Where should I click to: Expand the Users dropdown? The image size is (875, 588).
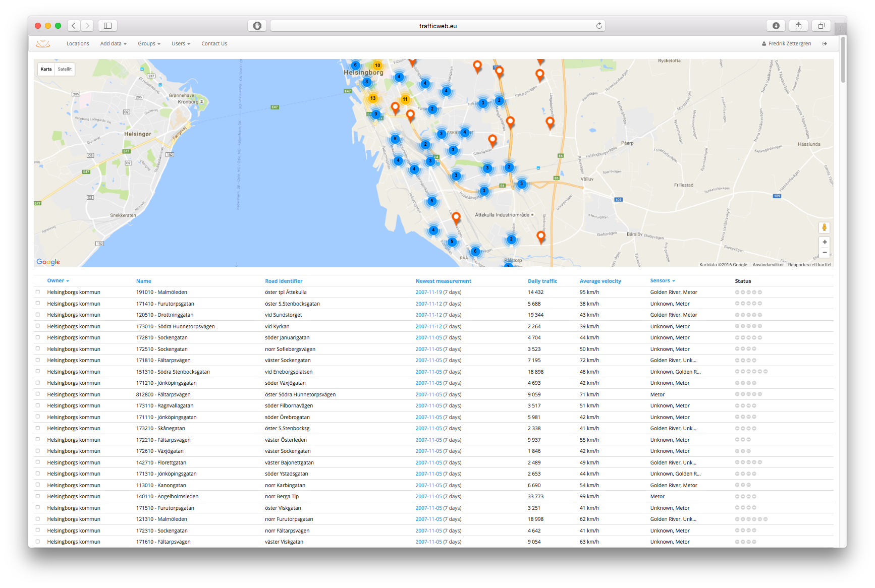click(x=180, y=43)
